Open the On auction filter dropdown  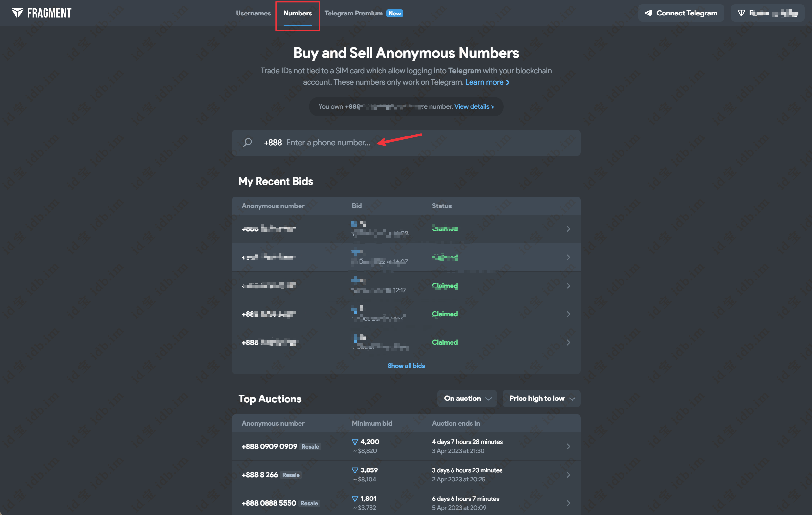(x=467, y=398)
